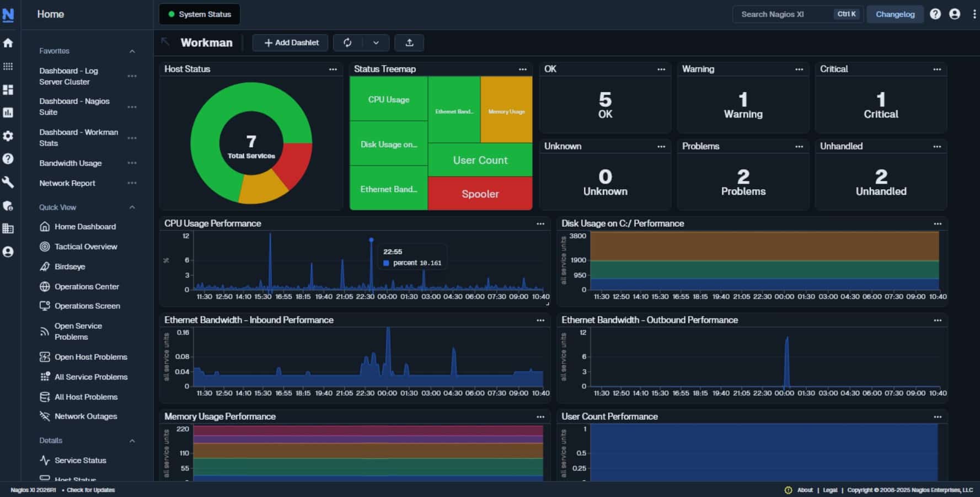Open the apps grid icon in sidebar

point(8,66)
